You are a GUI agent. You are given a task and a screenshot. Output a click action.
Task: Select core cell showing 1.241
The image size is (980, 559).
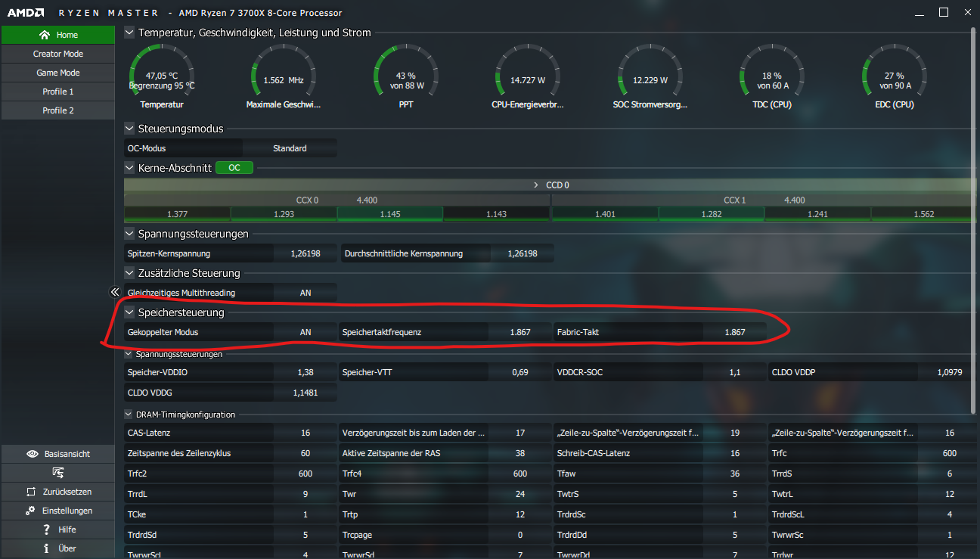tap(817, 214)
